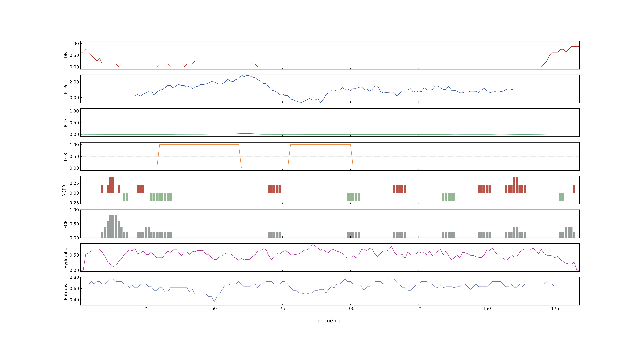Click the 0.50 tick on PLD axis
This screenshot has height=343, width=644.
point(74,123)
